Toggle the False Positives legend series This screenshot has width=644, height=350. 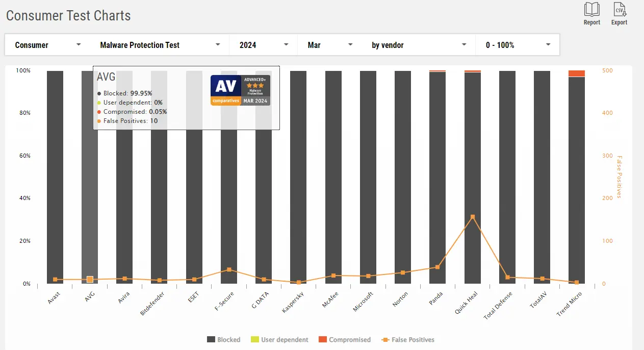tap(407, 339)
